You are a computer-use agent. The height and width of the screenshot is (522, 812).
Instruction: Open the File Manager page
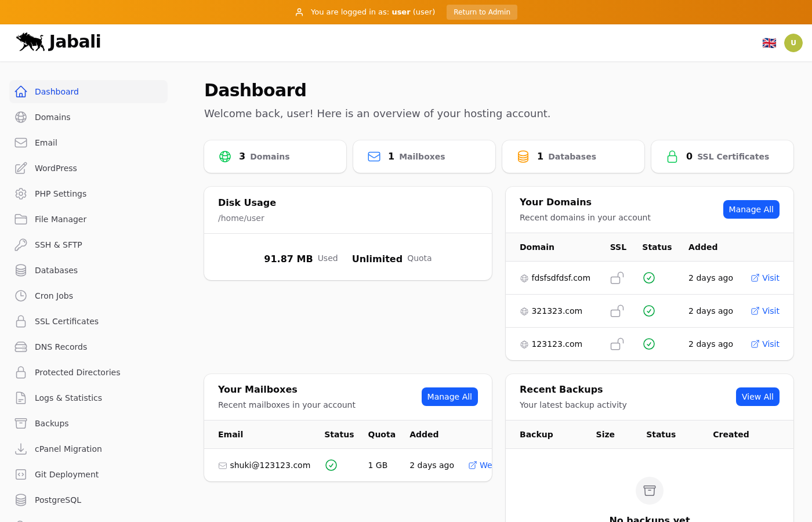[60, 219]
